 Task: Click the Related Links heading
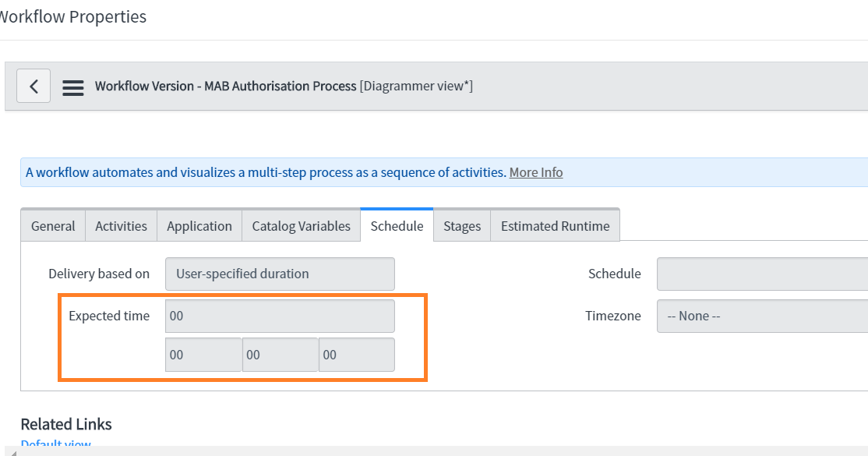pos(66,424)
